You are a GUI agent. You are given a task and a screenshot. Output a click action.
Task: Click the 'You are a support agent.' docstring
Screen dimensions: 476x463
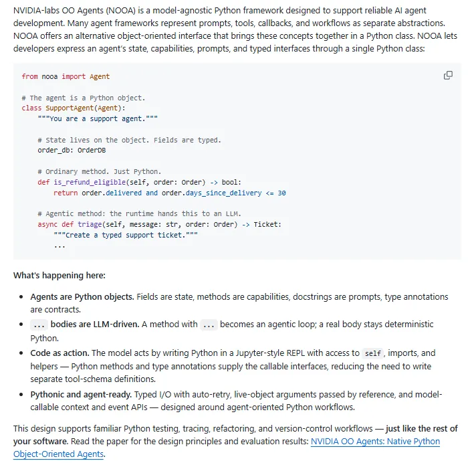98,119
